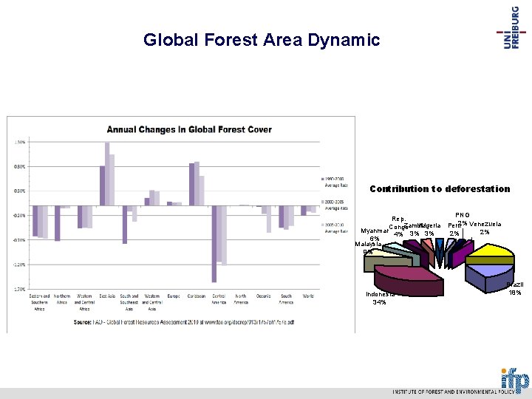Click the tallest East Asia 2000-2005 bar

(107, 174)
